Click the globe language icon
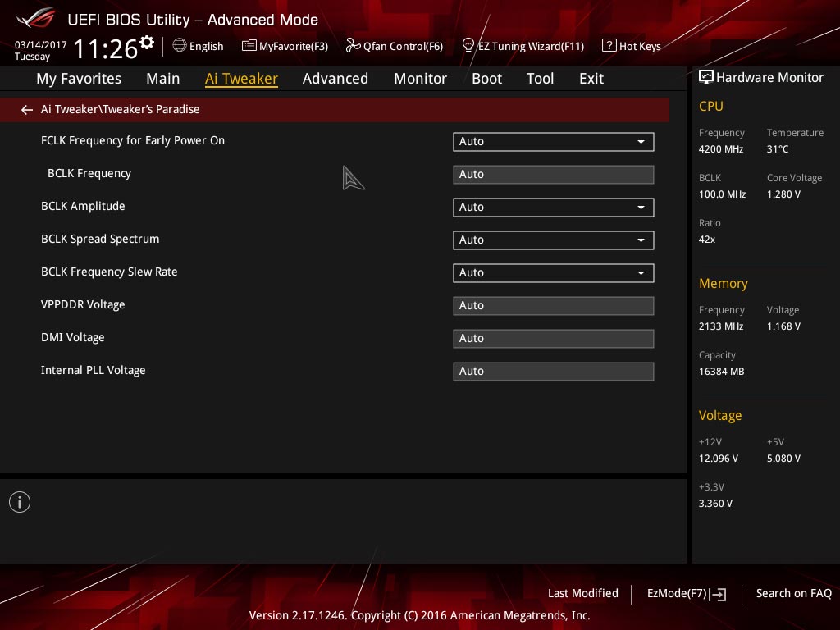The width and height of the screenshot is (840, 630). coord(180,46)
